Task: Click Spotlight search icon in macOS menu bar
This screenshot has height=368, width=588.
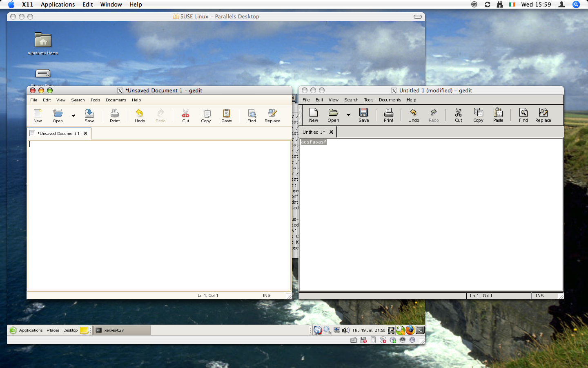Action: 576,4
